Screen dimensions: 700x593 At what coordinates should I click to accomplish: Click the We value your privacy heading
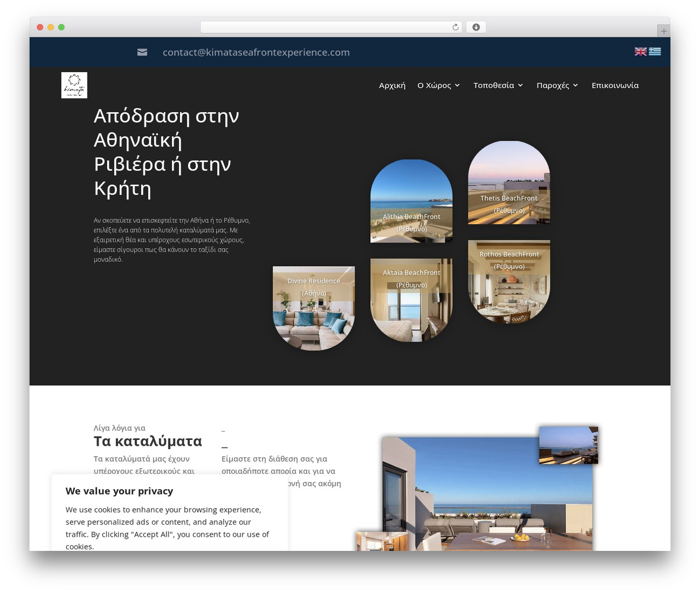pyautogui.click(x=119, y=491)
